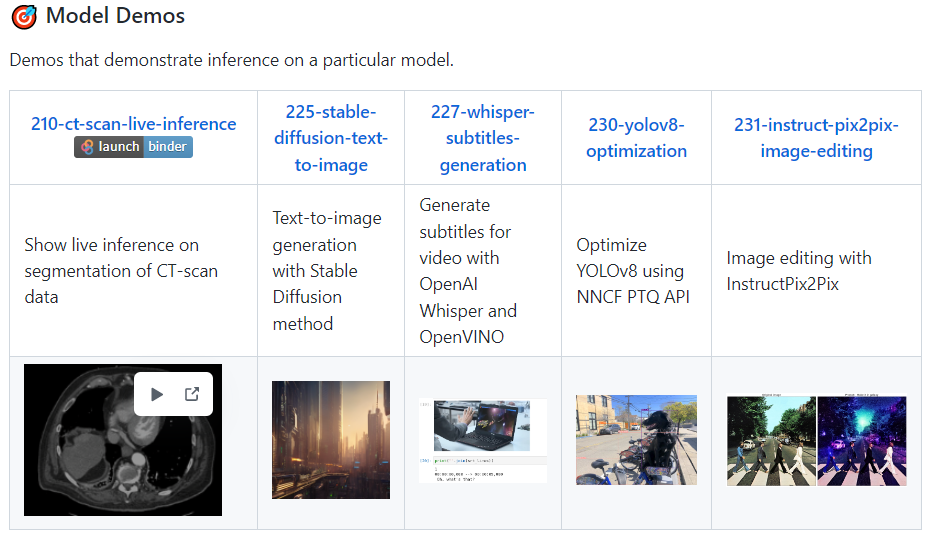Open the 227-whisper-subtitles-generation link
Screen dimensions: 935x535
482,138
